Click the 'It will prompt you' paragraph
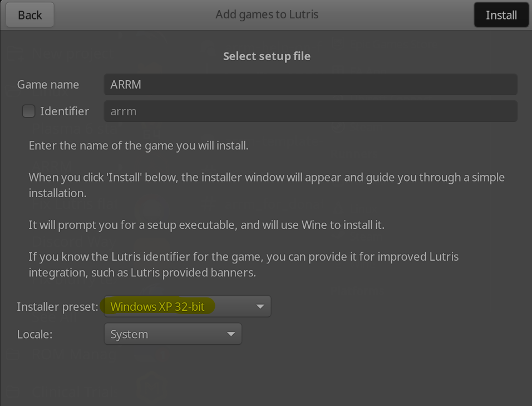This screenshot has width=532, height=406. 206,225
